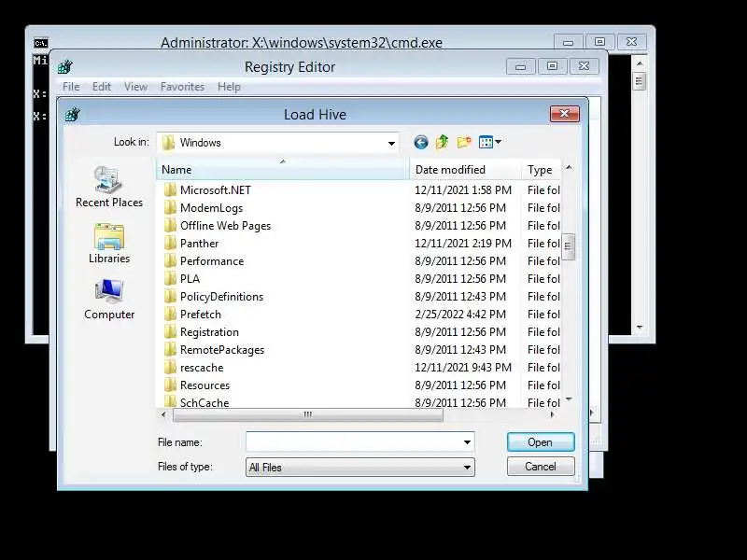
Task: Click rescache date 12/11/2021 9:43 PM
Action: tap(463, 367)
